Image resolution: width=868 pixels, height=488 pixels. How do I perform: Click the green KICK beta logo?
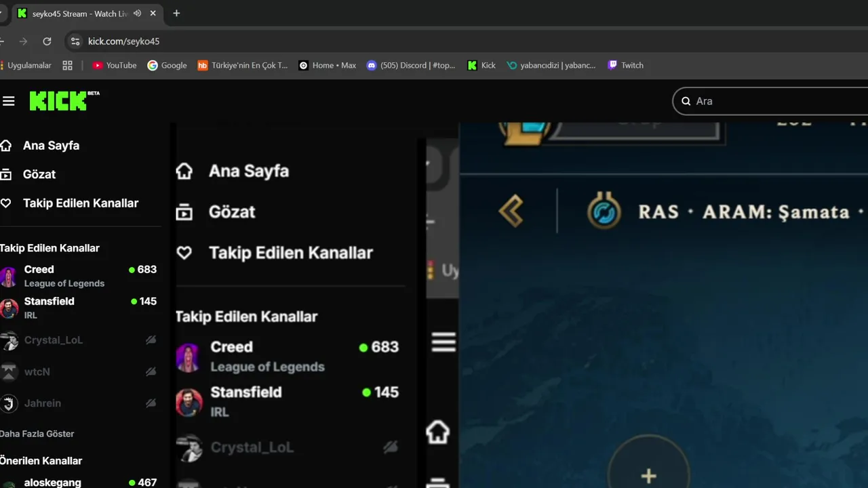tap(64, 101)
